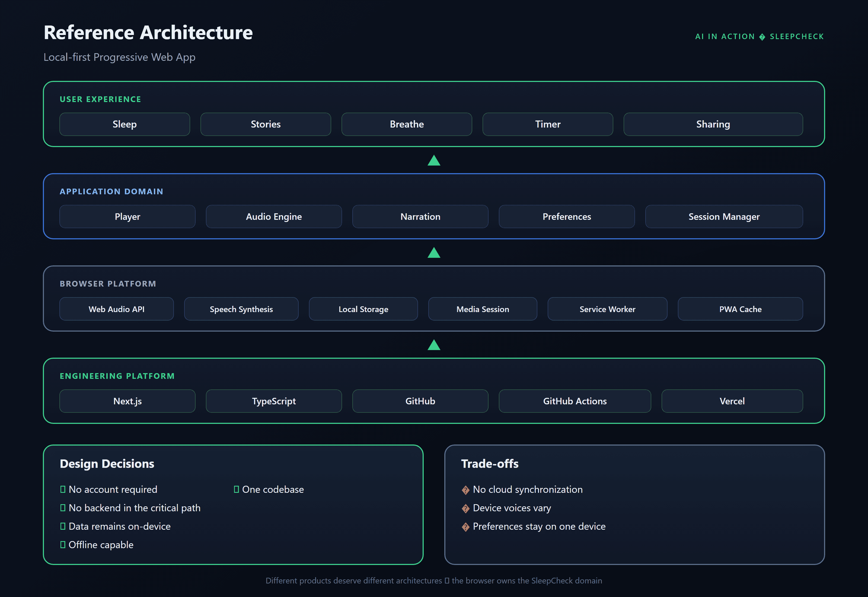Image resolution: width=868 pixels, height=597 pixels.
Task: Click the Trade-offs heading
Action: coord(490,464)
